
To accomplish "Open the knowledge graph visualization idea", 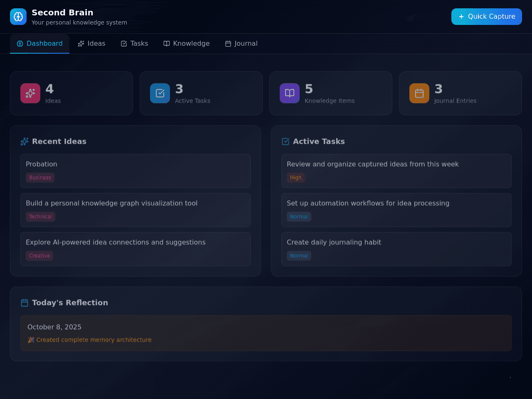I will [135, 210].
